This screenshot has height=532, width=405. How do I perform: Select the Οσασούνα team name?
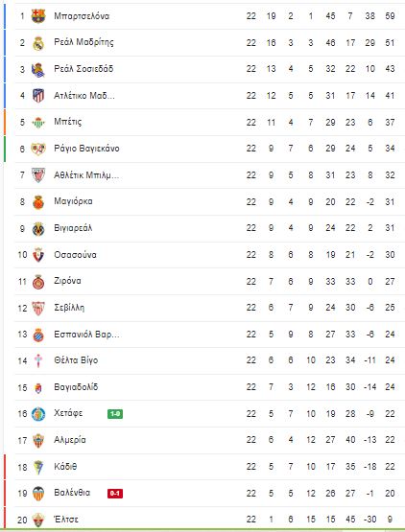coord(75,254)
